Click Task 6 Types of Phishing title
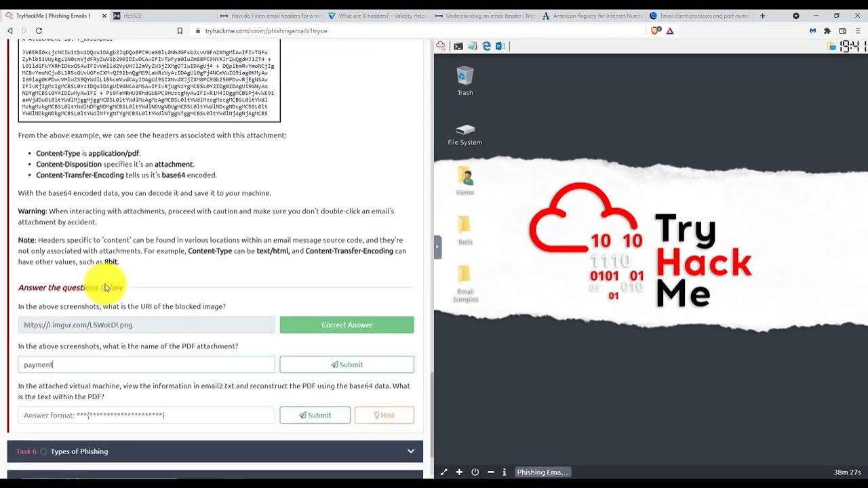The image size is (868, 488). [x=79, y=451]
